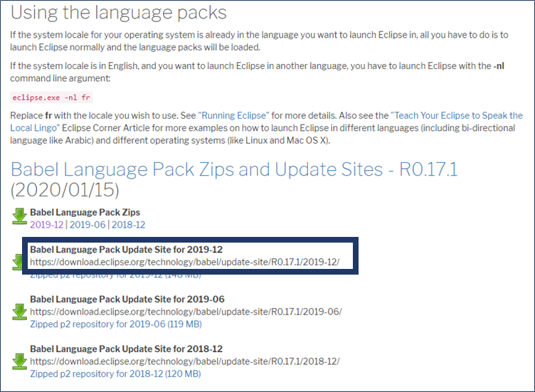Open Zipped p2 repository for 2018-12 (120 MB)

coord(115,374)
